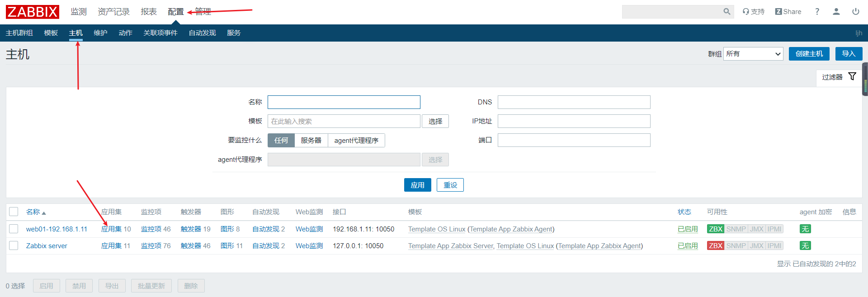
Task: Select 任何 monitoring option
Action: pyautogui.click(x=281, y=141)
